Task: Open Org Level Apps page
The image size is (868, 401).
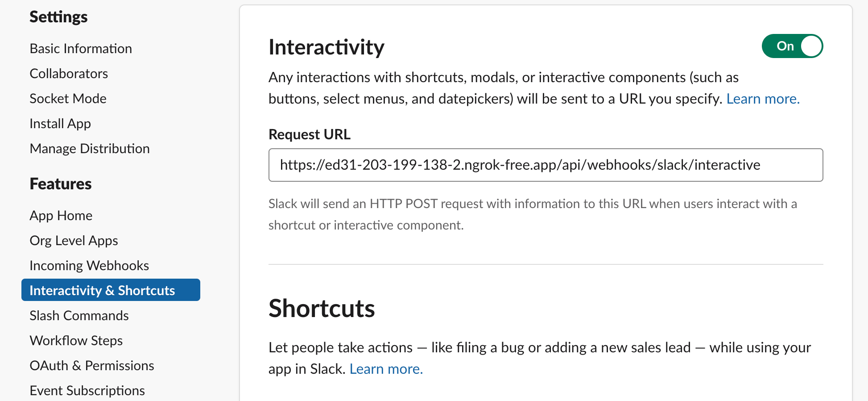Action: [74, 241]
